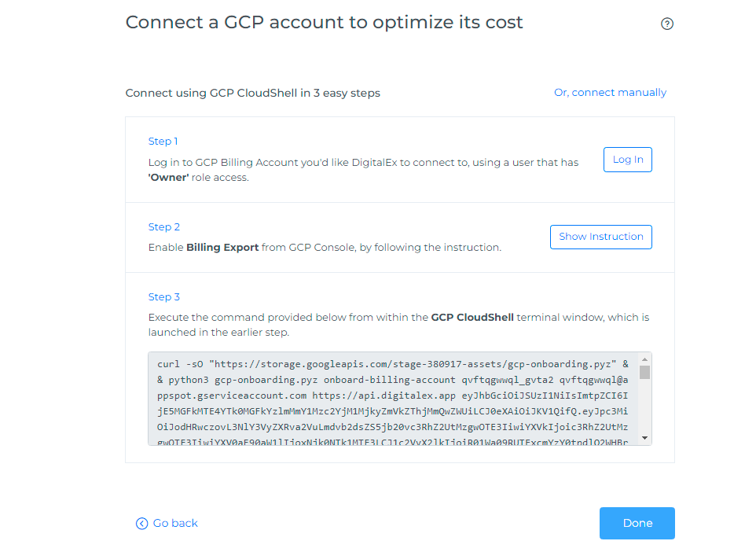
Task: Click the 'Connect using GCP CloudShell' subtitle
Action: click(x=252, y=94)
